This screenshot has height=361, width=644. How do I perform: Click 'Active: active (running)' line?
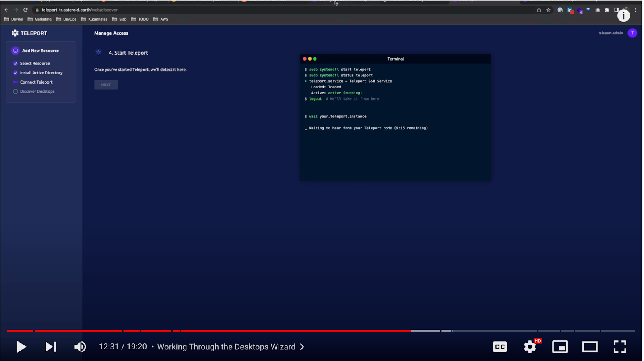click(336, 93)
